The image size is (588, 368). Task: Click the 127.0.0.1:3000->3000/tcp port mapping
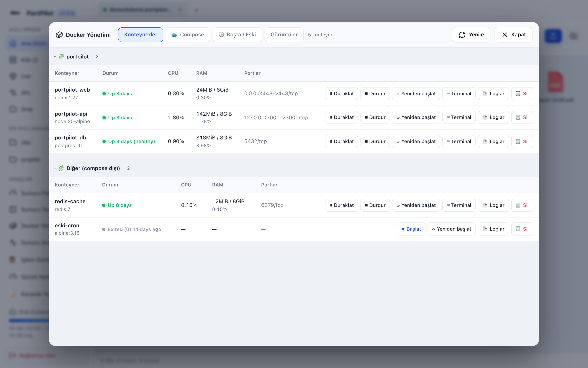(x=276, y=118)
